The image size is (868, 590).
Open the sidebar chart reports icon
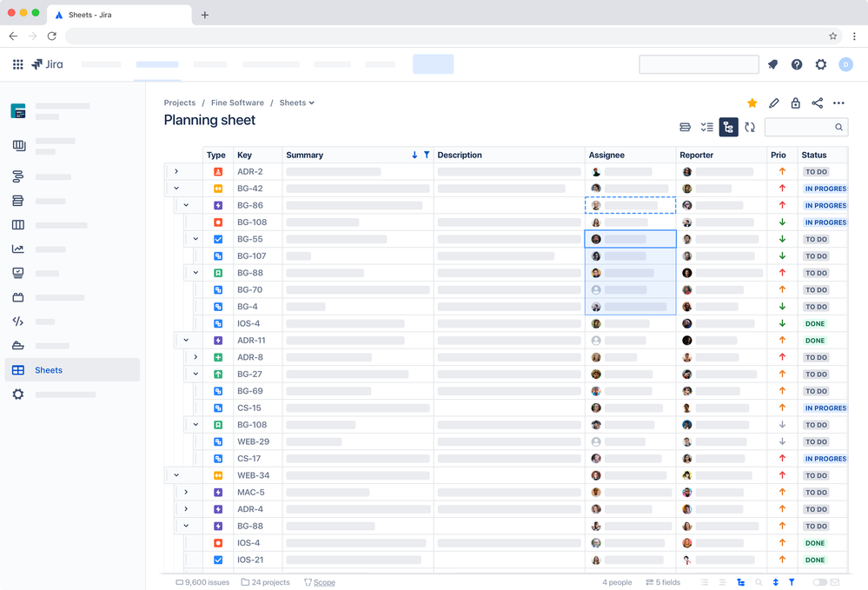pyautogui.click(x=17, y=249)
